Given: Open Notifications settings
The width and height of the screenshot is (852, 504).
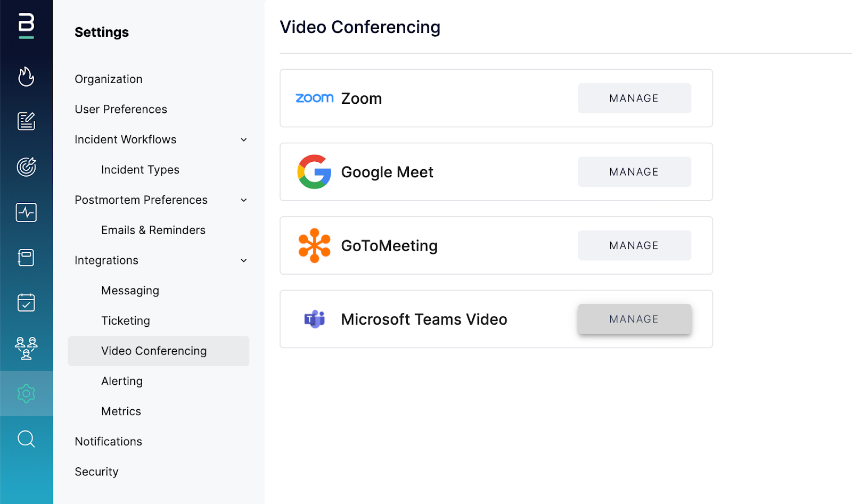Looking at the screenshot, I should coord(109,441).
